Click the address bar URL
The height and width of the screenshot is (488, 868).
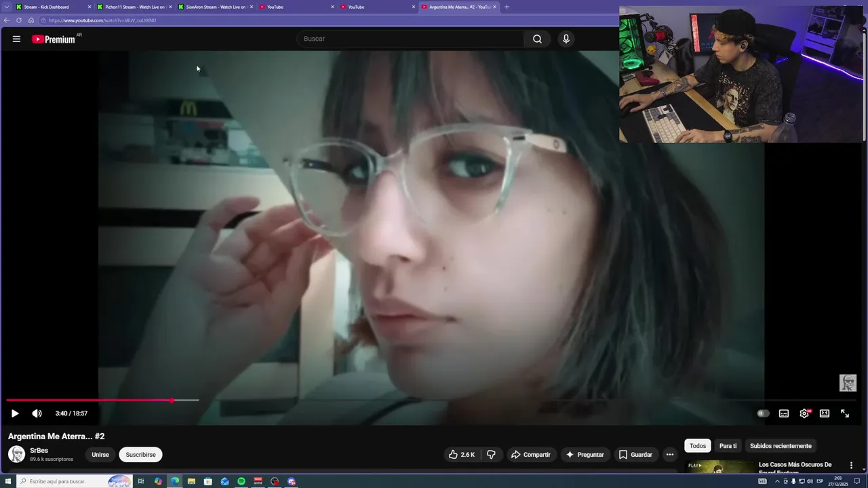click(x=102, y=20)
